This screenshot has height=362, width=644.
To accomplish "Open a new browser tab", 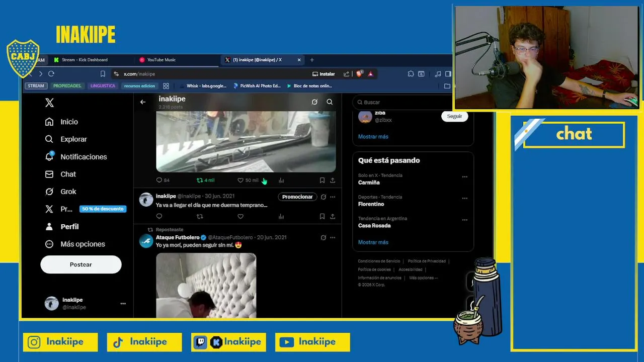I will point(312,60).
